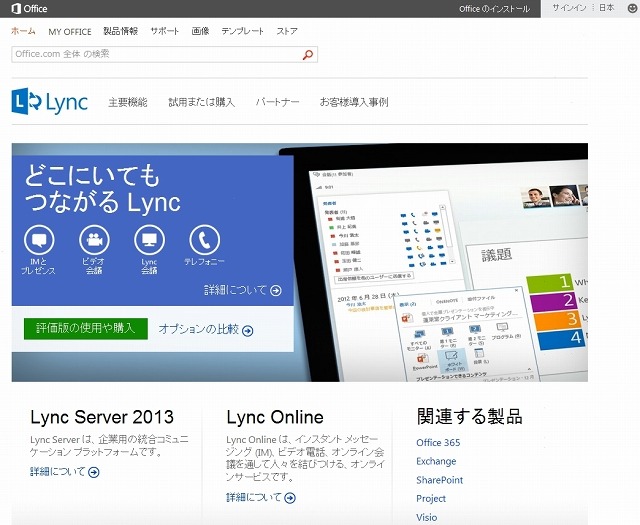Open the 画像 menu item

[x=200, y=31]
